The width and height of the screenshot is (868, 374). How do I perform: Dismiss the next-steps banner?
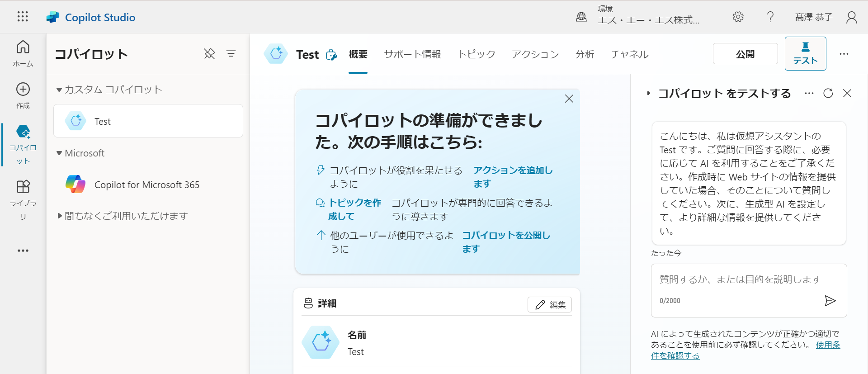coord(569,99)
